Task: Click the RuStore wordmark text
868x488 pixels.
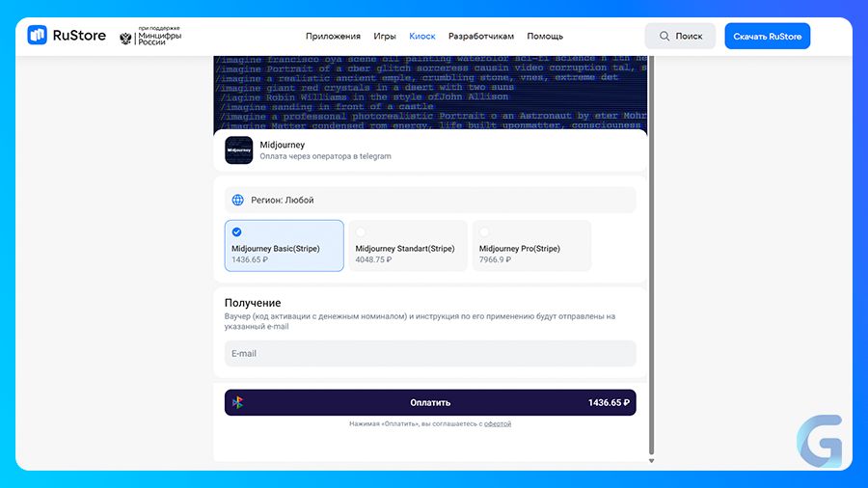Action: coord(79,36)
